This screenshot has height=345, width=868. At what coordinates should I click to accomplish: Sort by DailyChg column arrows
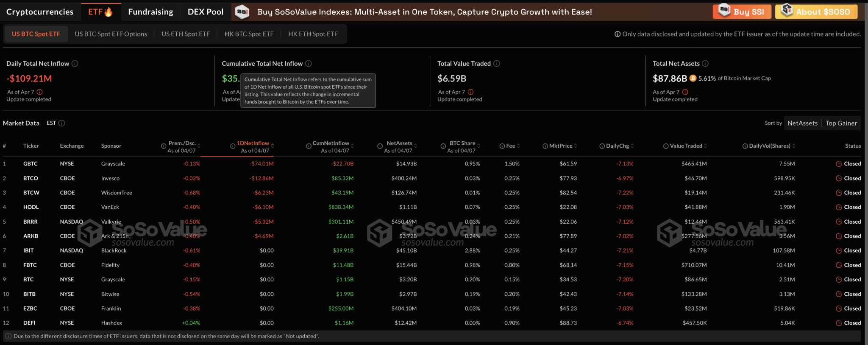632,146
